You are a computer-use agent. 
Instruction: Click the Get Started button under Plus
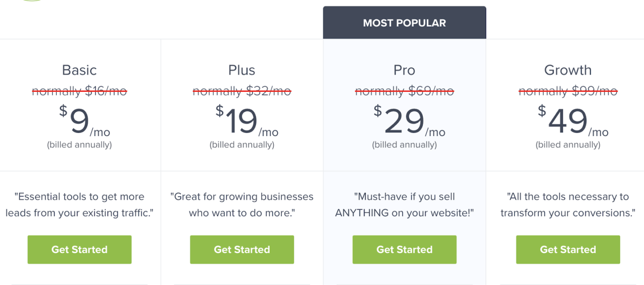tap(241, 250)
